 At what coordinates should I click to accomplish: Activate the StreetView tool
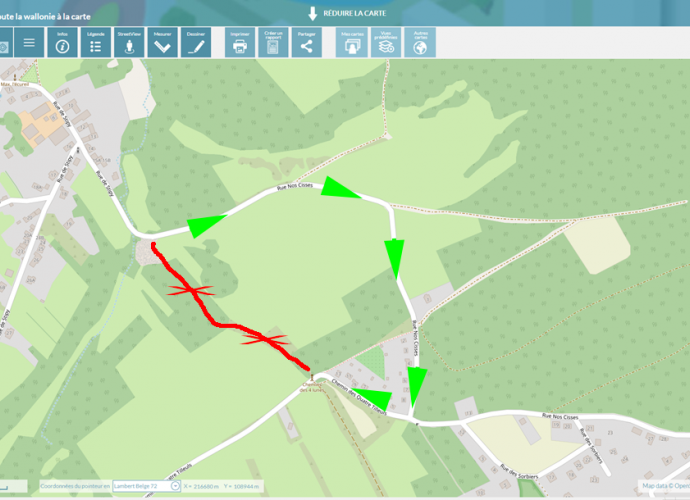[x=129, y=42]
